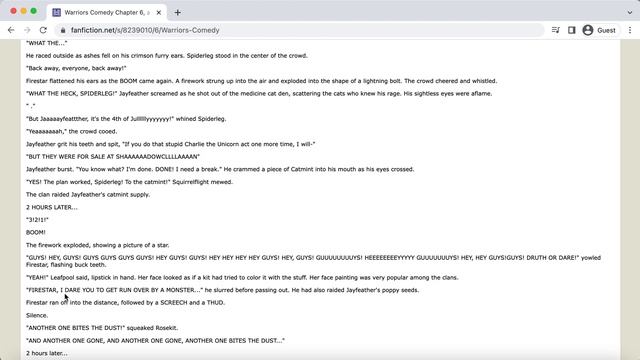Image resolution: width=640 pixels, height=360 pixels.
Task: Click the fanfiction.net address bar
Action: (300, 30)
